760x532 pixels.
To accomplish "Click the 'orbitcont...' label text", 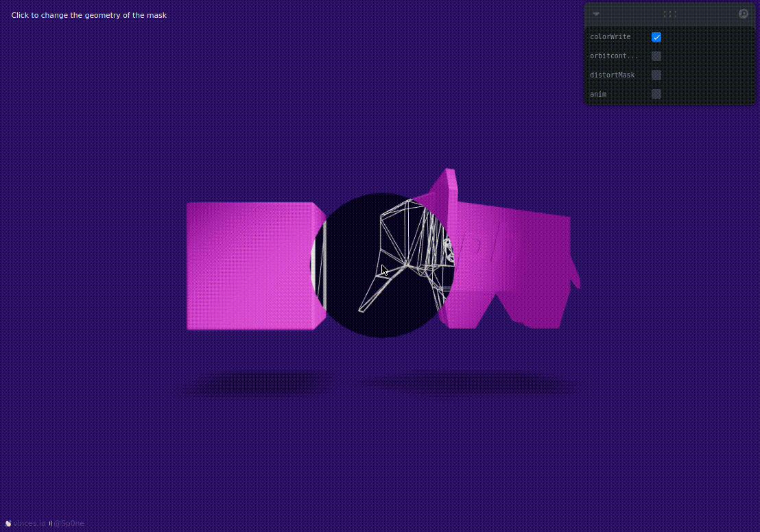I will (x=614, y=56).
